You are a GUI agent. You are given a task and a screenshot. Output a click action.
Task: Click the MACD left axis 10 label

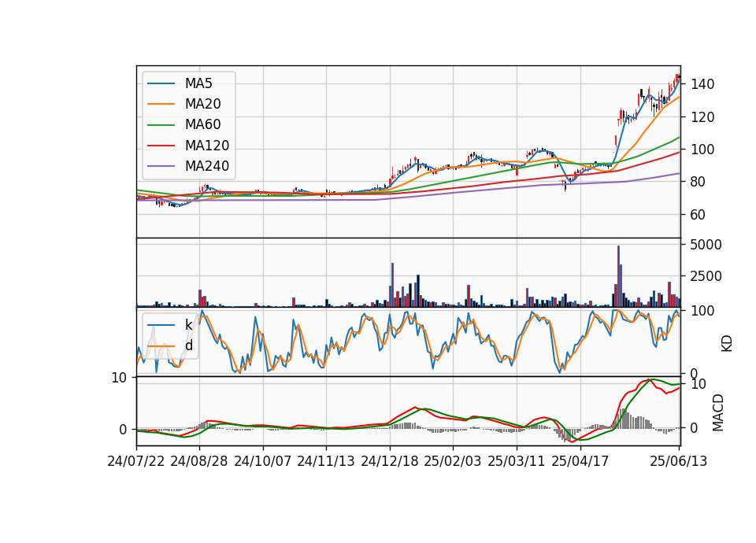point(119,379)
